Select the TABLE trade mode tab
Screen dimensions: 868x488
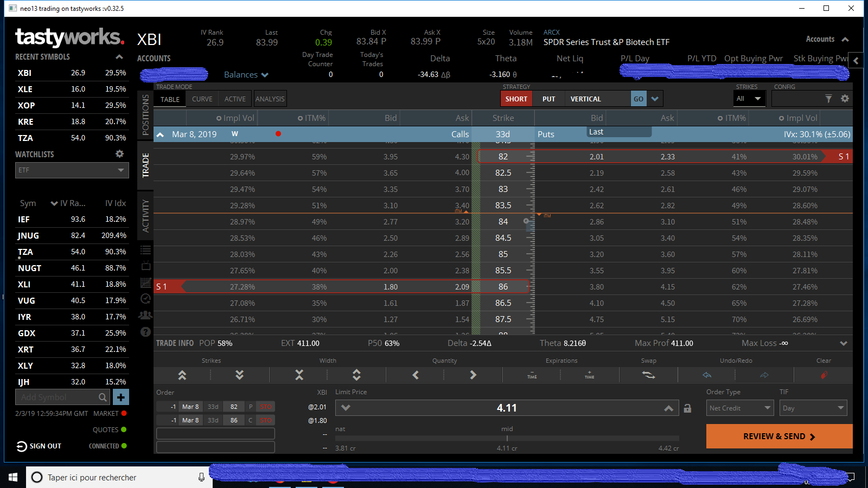[x=170, y=99]
